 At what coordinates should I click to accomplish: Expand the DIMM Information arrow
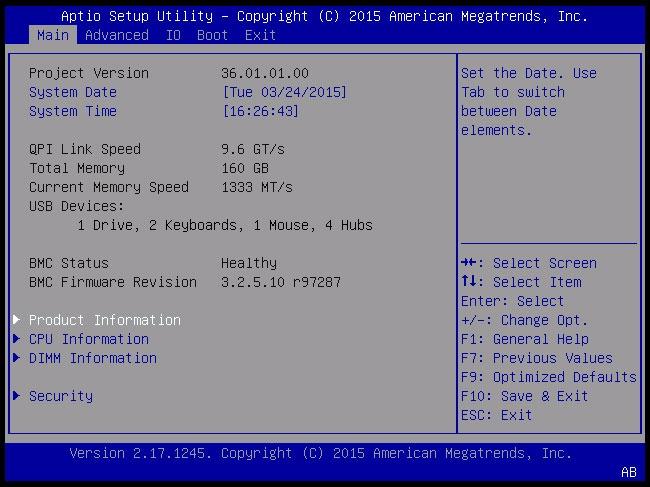click(x=17, y=358)
